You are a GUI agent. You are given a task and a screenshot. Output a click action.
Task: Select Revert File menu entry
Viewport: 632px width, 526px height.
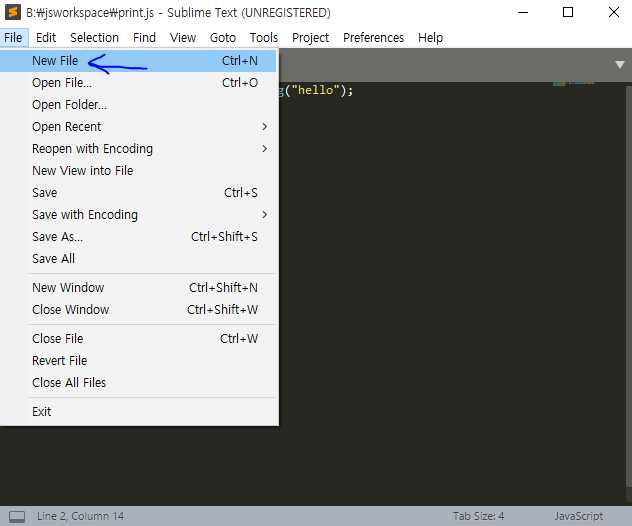pyautogui.click(x=138, y=361)
